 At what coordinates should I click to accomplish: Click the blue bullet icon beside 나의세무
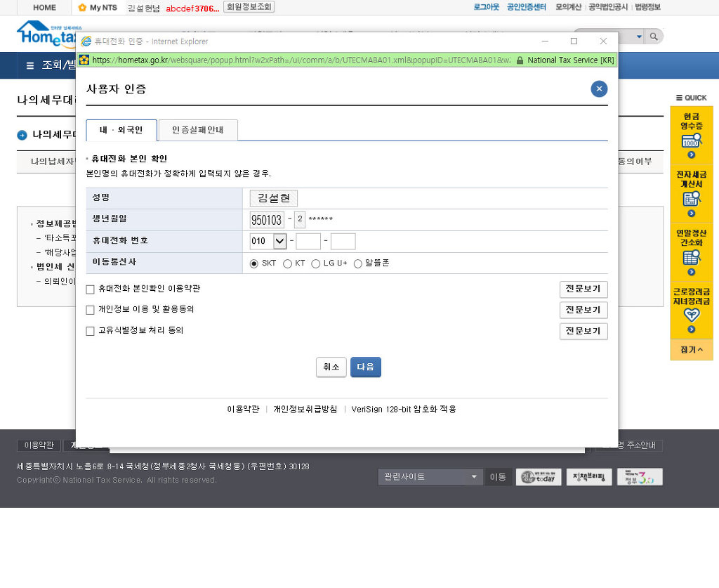22,135
